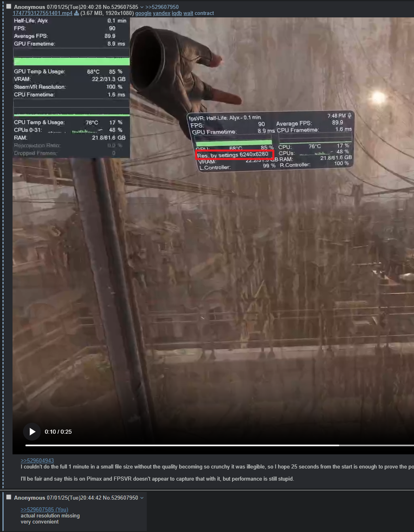Tick checkbox for post No.529607950

[9, 497]
